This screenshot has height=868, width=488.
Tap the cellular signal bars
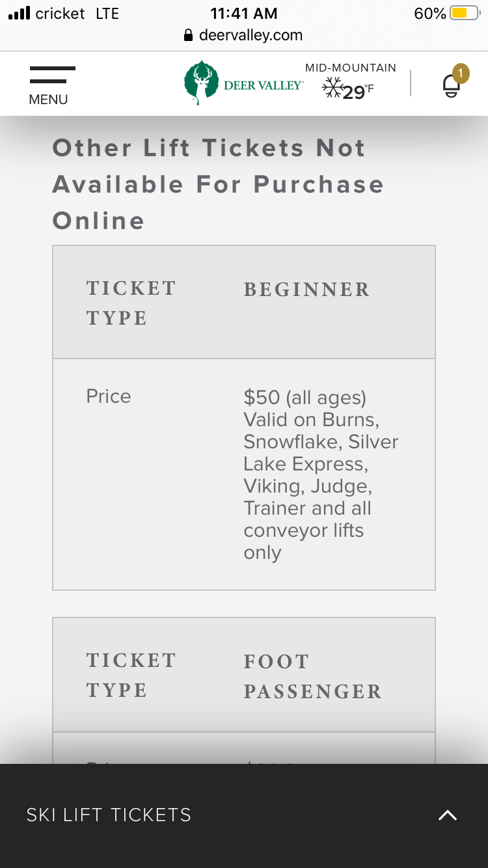click(x=19, y=14)
